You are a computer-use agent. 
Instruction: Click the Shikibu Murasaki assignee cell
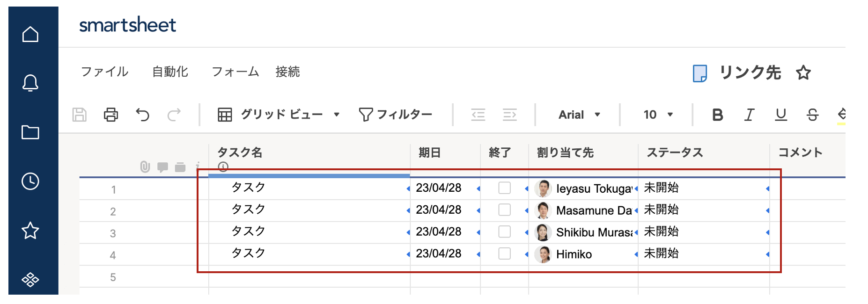[x=583, y=232]
